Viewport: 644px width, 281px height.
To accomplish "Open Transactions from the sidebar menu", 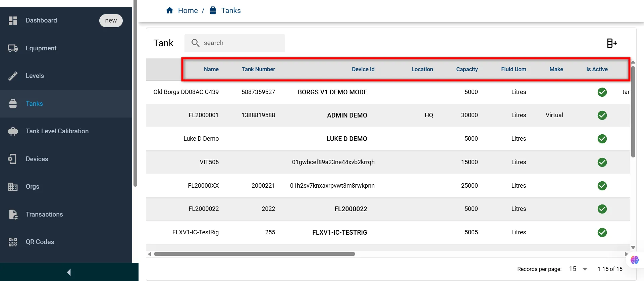I will click(44, 215).
